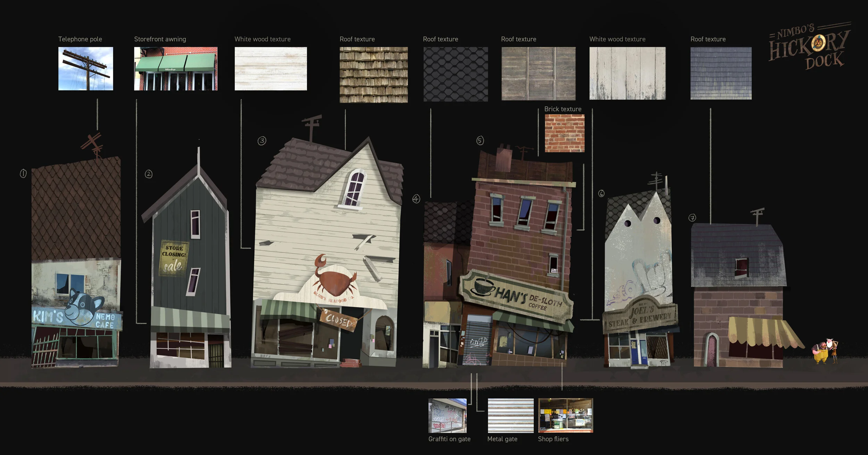Viewport: 868px width, 455px height.
Task: Click Joel's Steak & Brewery sign
Action: click(x=640, y=317)
